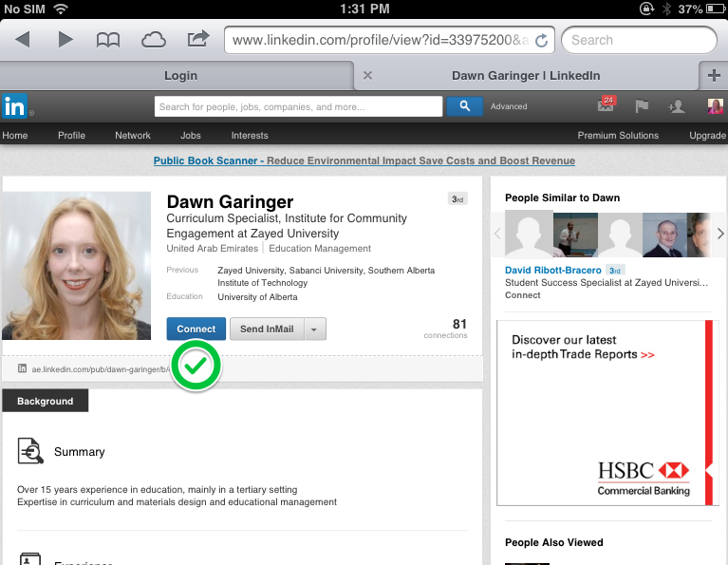Viewport: 728px width, 565px height.
Task: Tap the battery status indicator
Action: tap(716, 9)
